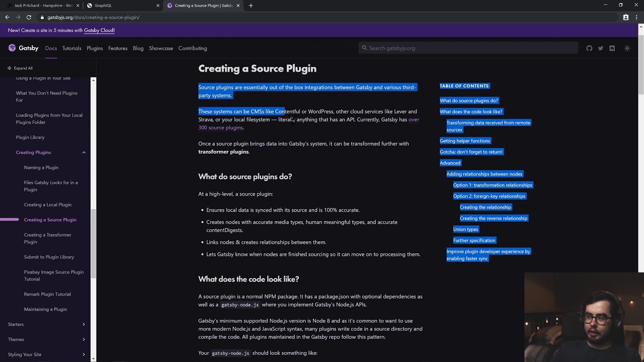
Task: Open the Blog nav item
Action: pos(138,48)
